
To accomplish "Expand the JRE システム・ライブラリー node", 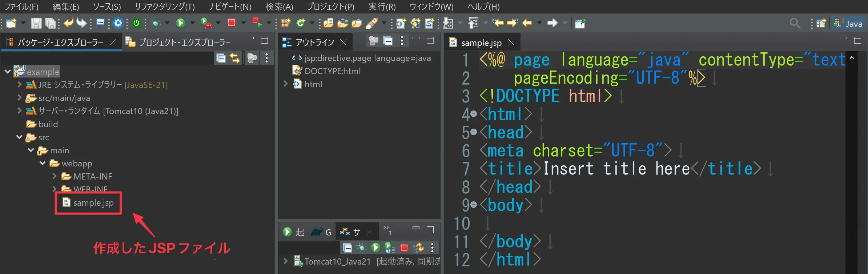I will (19, 85).
